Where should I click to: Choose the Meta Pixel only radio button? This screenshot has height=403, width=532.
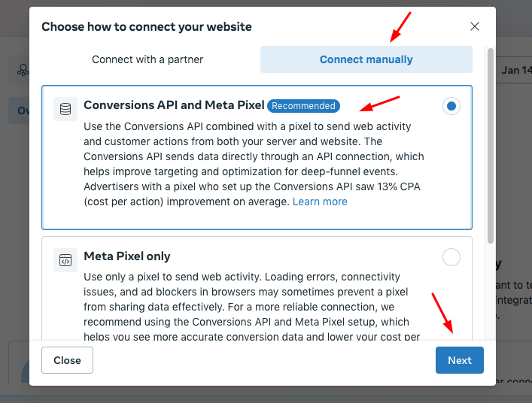[x=451, y=257]
